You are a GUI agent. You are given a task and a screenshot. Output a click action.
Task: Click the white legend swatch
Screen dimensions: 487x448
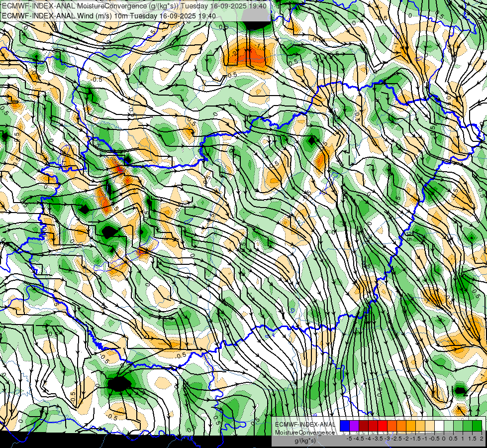click(x=439, y=426)
